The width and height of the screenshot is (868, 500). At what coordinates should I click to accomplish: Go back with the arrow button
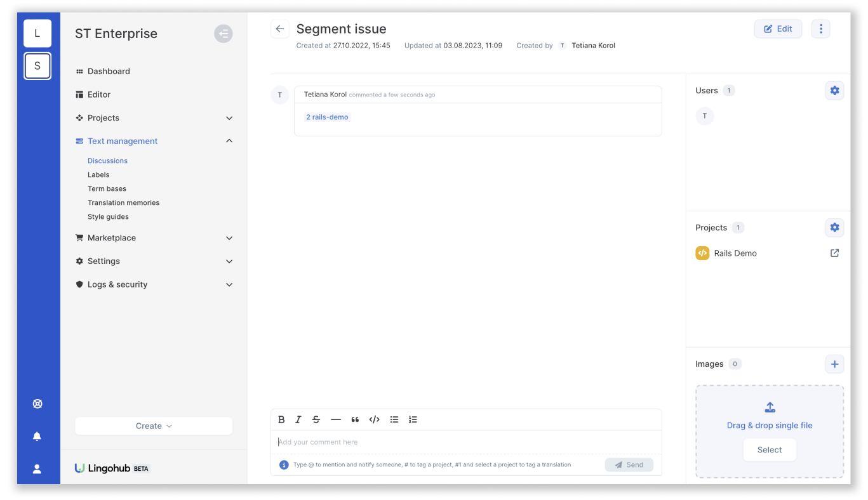point(280,29)
